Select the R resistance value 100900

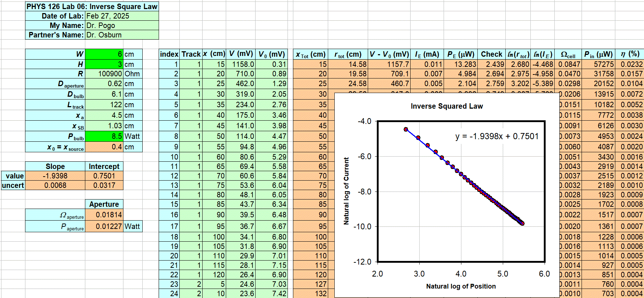click(x=104, y=74)
